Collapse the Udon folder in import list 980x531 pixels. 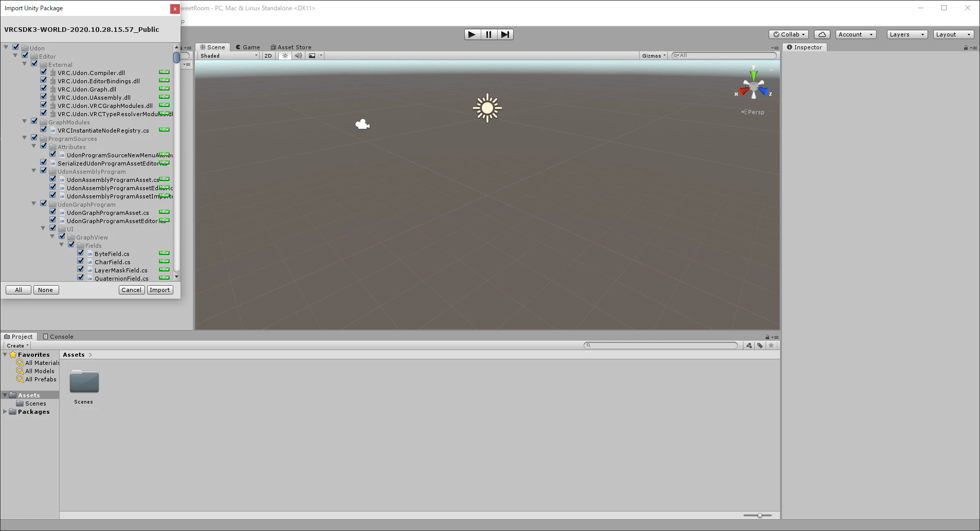pyautogui.click(x=6, y=47)
